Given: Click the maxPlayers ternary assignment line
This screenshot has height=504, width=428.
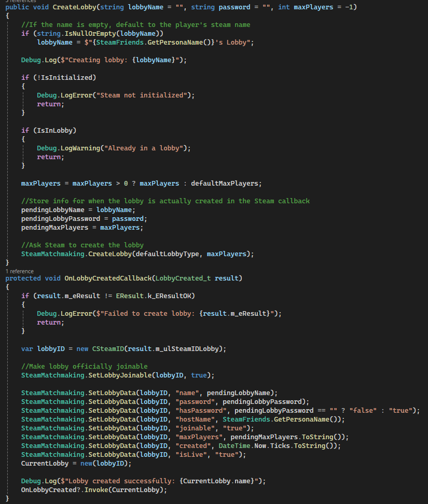Looking at the screenshot, I should click(x=130, y=183).
